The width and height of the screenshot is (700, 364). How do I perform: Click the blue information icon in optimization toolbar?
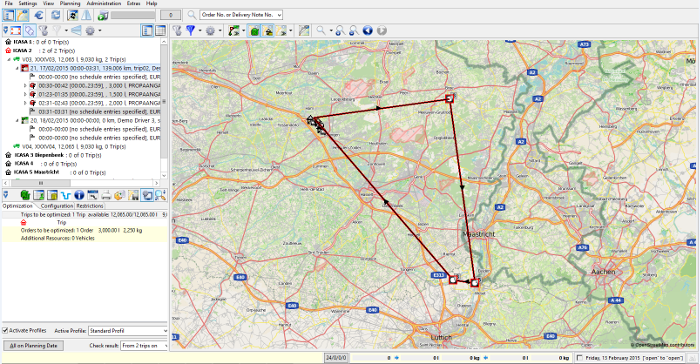(79, 195)
